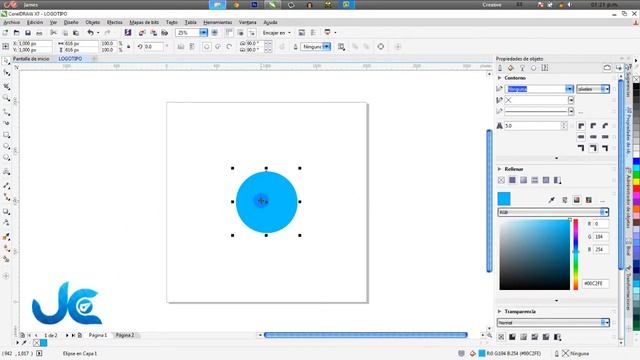The width and height of the screenshot is (640, 360).
Task: Open the line style dropdown
Action: [x=571, y=111]
